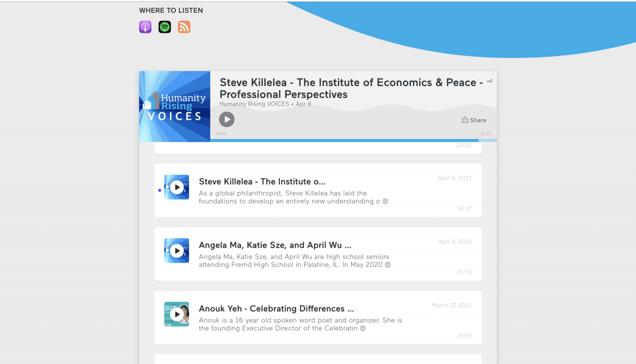The width and height of the screenshot is (636, 364).
Task: Click the April 4, 2021 date
Action: coord(455,242)
